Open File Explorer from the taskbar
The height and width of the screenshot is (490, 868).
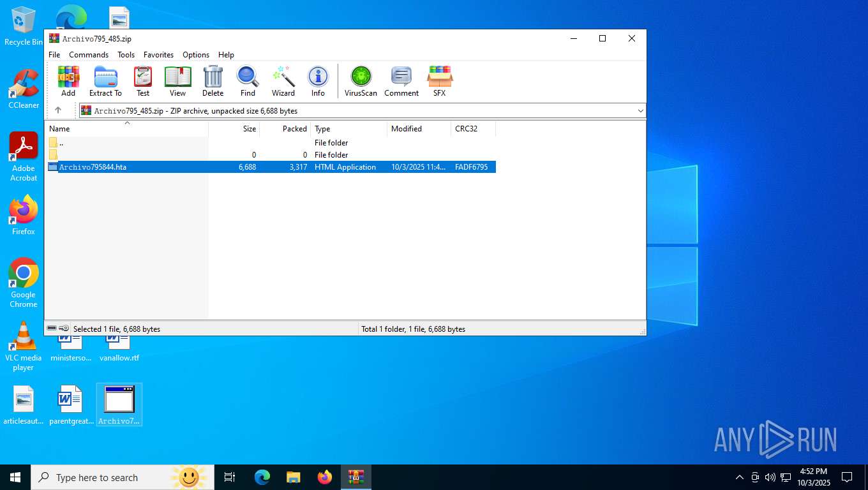293,477
